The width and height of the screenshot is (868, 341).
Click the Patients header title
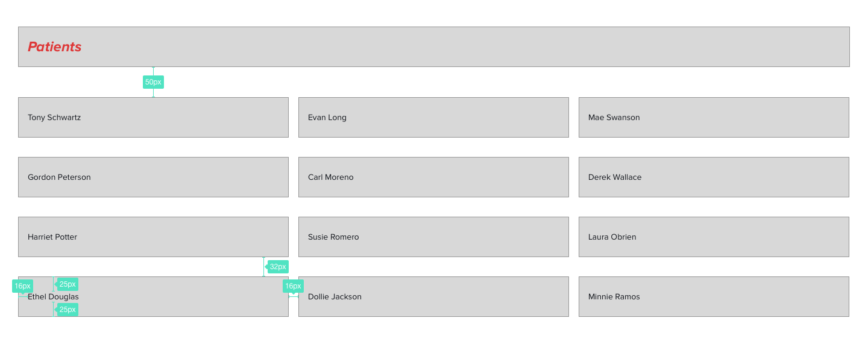(55, 46)
